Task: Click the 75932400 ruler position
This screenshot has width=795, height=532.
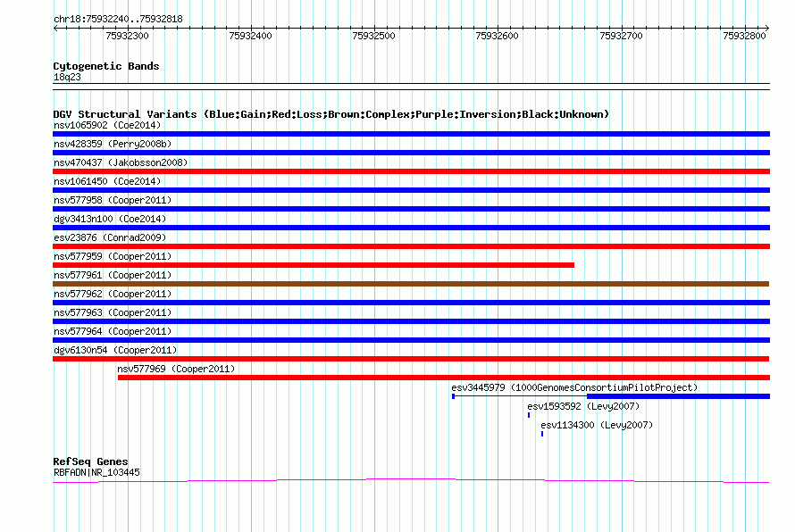Action: click(250, 36)
